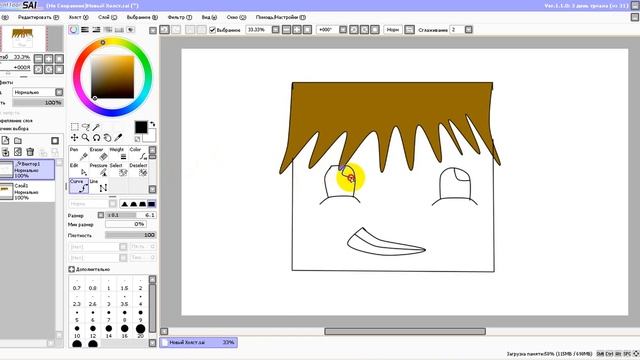Open the Выбранное menu

coord(142,17)
